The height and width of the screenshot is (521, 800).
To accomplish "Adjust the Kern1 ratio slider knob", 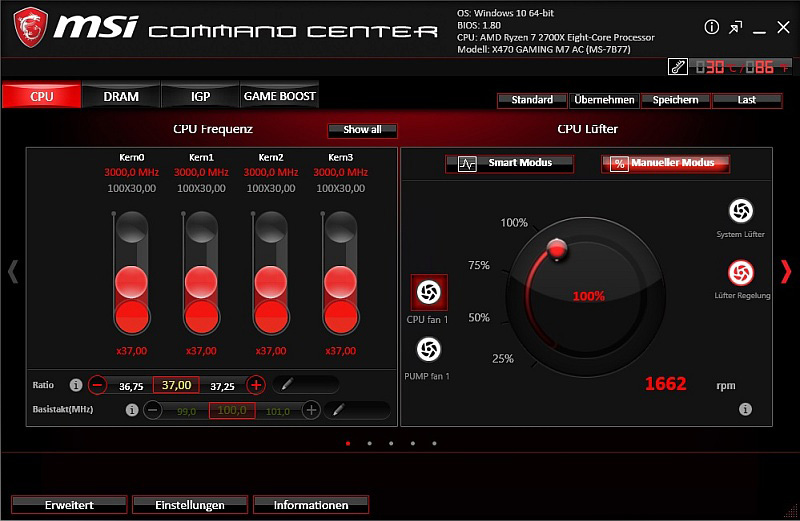I will coord(201,282).
